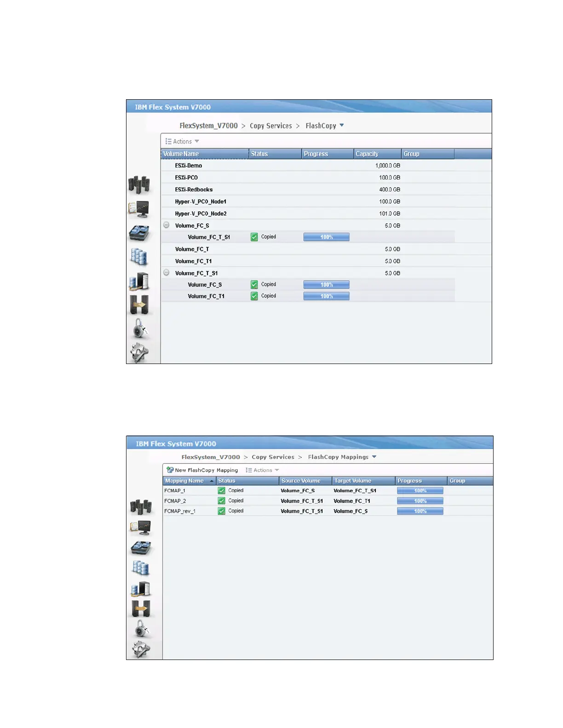Open the FlashCopy breadcrumb dropdown arrow

tap(342, 125)
